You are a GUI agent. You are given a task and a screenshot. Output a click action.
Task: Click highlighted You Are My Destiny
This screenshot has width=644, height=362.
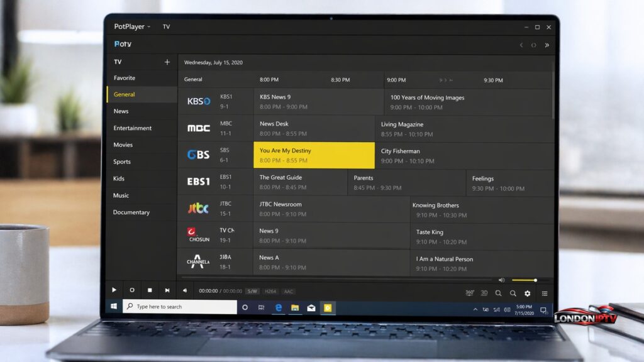tap(314, 155)
